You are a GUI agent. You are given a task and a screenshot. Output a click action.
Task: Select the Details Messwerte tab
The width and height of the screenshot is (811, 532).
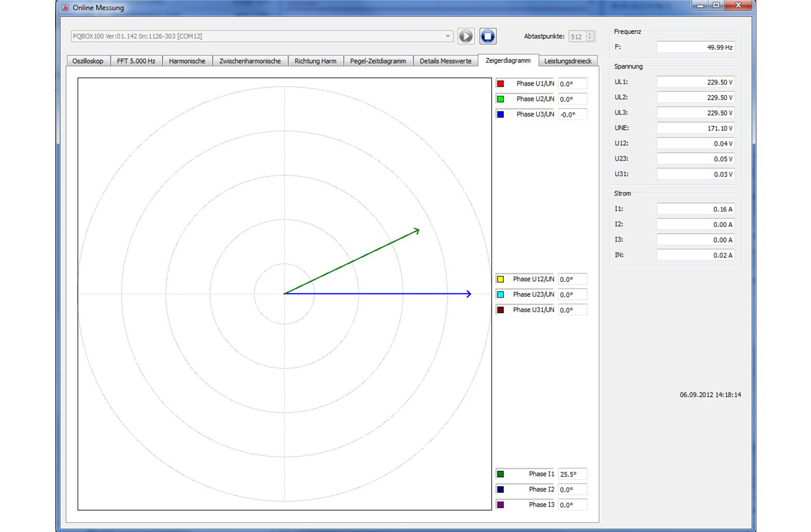point(446,61)
